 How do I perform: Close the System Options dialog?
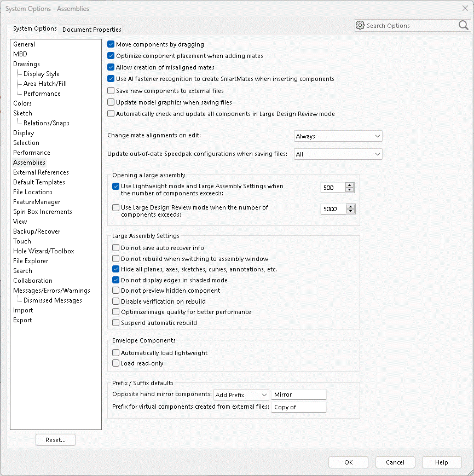click(465, 8)
